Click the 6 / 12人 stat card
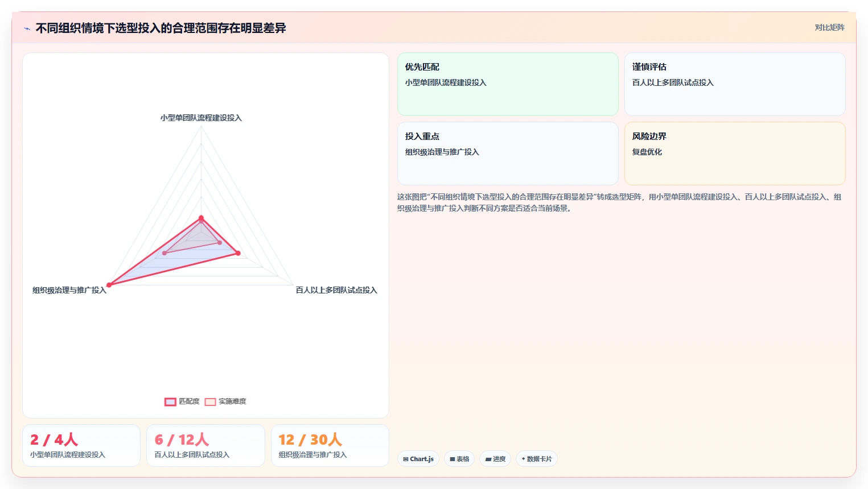868x489 pixels. coord(205,445)
